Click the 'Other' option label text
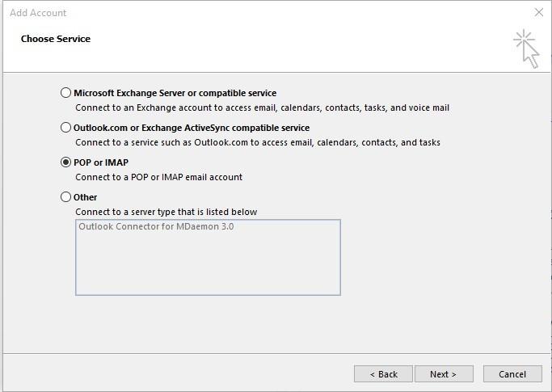Viewport: 552px width, 392px height. [85, 197]
